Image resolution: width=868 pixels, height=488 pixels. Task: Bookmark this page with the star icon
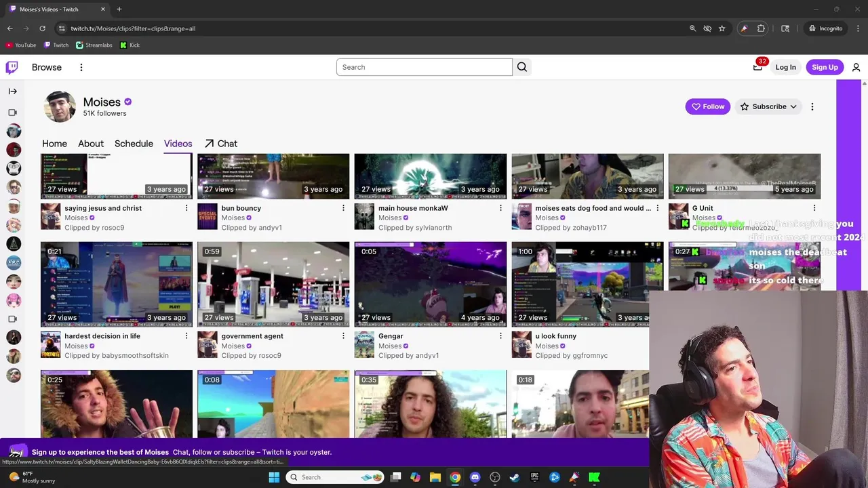click(x=722, y=28)
